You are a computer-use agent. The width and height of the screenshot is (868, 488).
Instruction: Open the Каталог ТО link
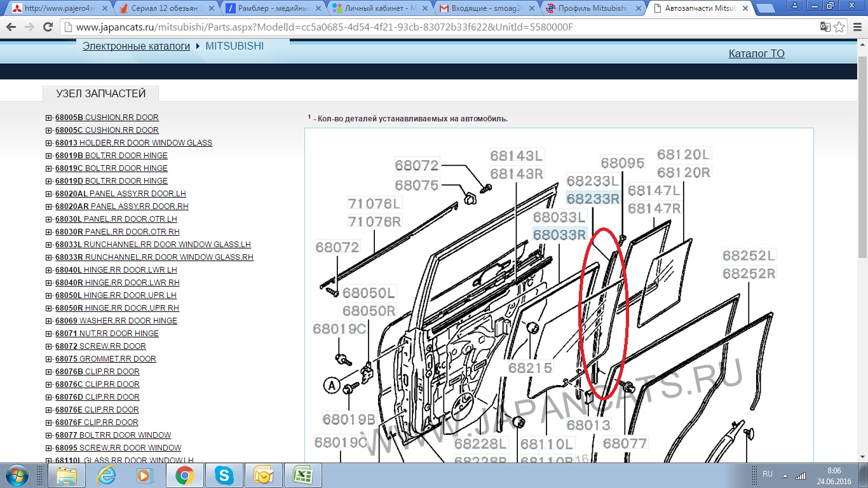756,53
